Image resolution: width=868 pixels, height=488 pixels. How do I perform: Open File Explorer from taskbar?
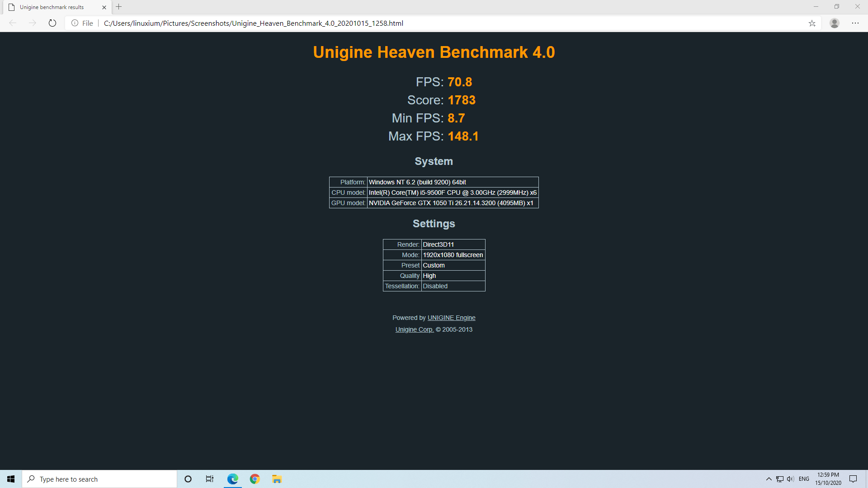tap(277, 479)
